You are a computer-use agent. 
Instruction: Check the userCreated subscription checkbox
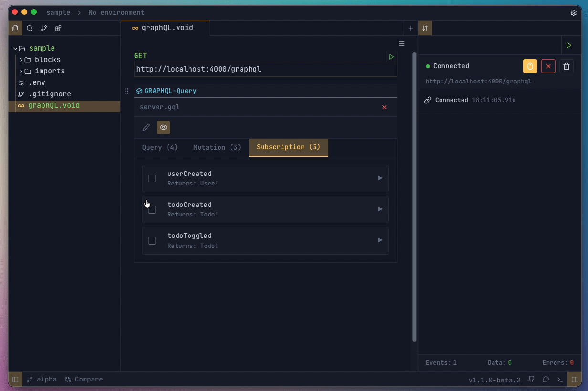coord(152,178)
